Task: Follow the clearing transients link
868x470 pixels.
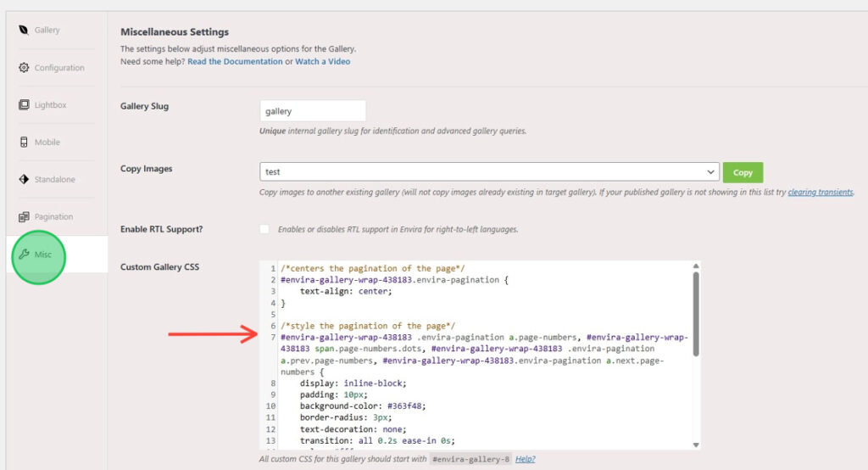Action: coord(821,193)
